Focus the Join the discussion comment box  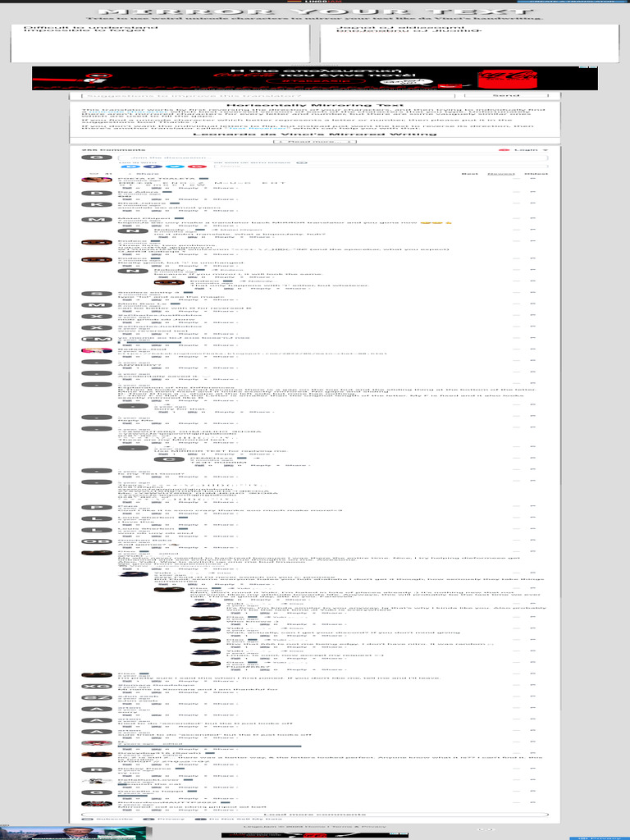coord(332,158)
